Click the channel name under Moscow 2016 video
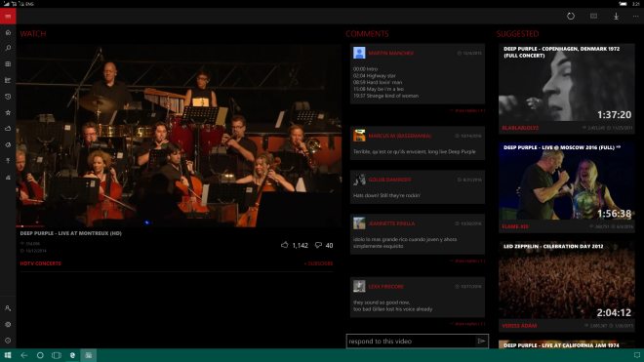The width and height of the screenshot is (644, 362). [x=515, y=226]
